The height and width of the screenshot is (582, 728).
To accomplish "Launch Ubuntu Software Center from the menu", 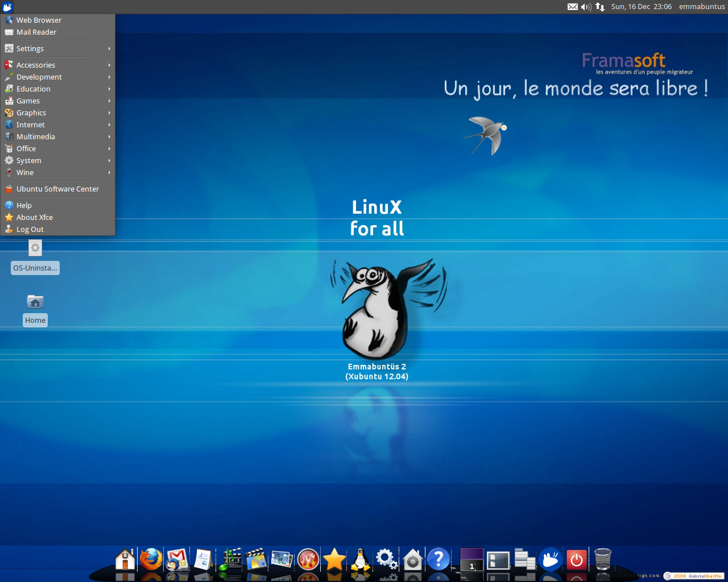I will pyautogui.click(x=58, y=189).
